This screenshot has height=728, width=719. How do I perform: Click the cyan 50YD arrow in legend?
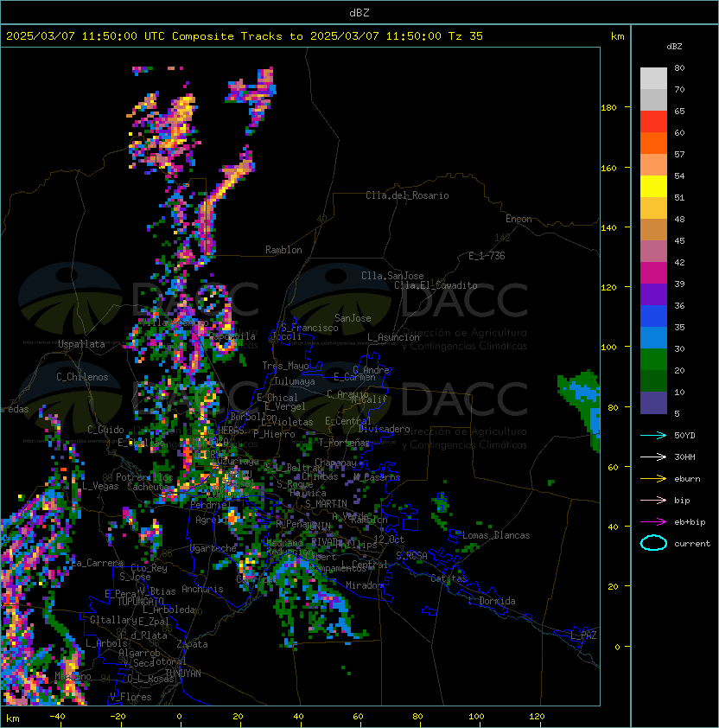653,436
